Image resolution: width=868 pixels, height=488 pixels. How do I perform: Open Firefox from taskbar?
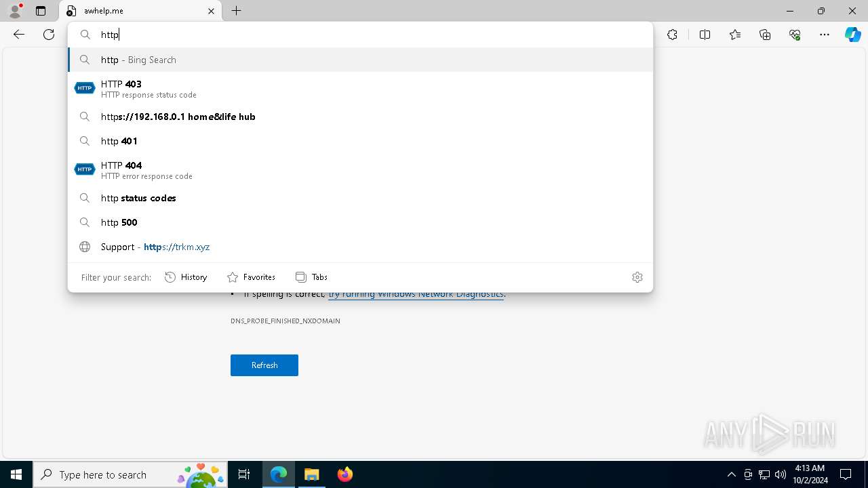point(345,474)
